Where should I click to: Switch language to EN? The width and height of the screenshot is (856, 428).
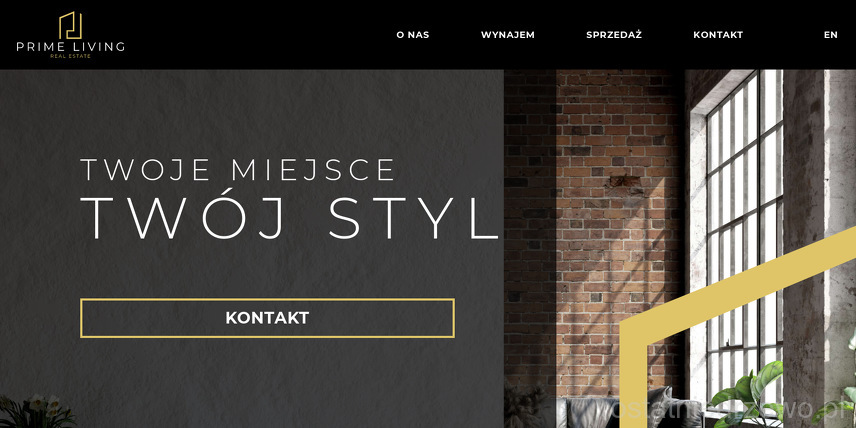pos(830,35)
